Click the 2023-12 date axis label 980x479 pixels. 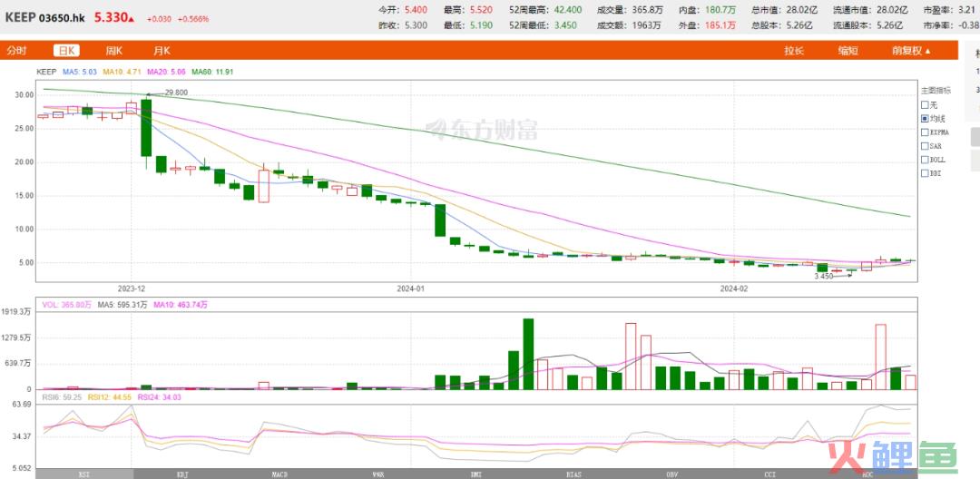(x=132, y=288)
